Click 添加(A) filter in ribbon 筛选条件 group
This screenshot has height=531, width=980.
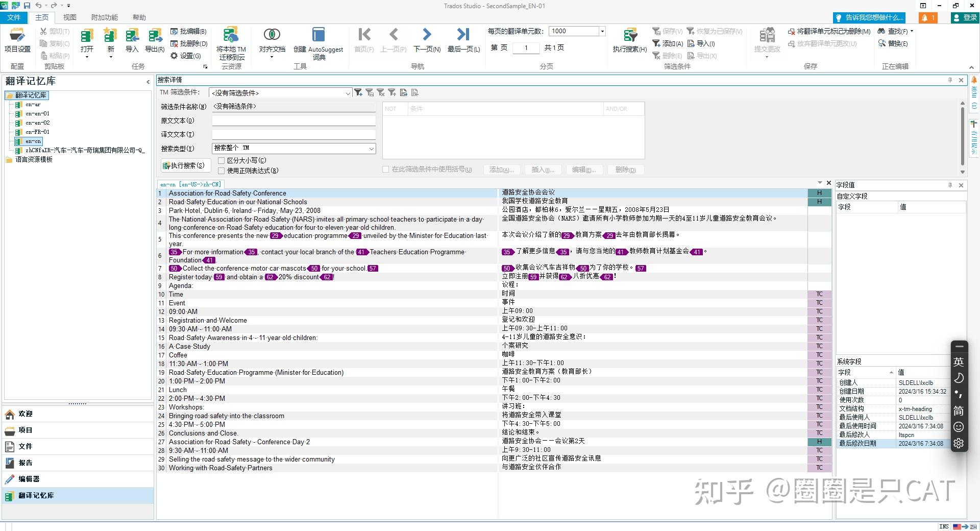click(x=668, y=43)
